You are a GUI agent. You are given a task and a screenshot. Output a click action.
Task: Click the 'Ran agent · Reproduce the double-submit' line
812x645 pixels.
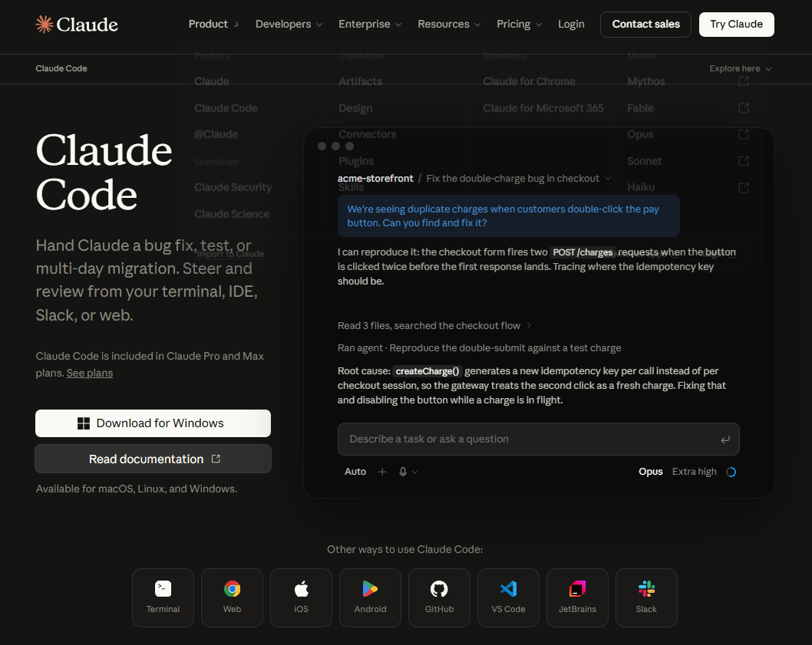[x=480, y=348]
